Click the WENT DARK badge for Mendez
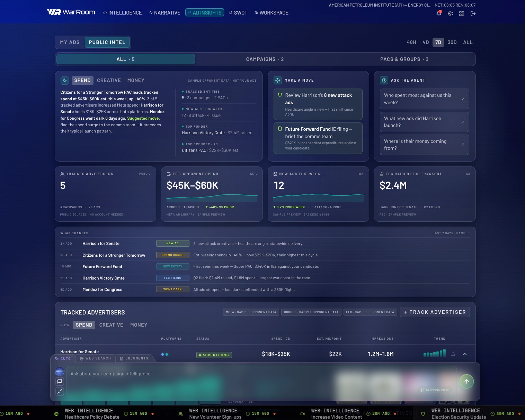This screenshot has width=525, height=420. [x=172, y=289]
